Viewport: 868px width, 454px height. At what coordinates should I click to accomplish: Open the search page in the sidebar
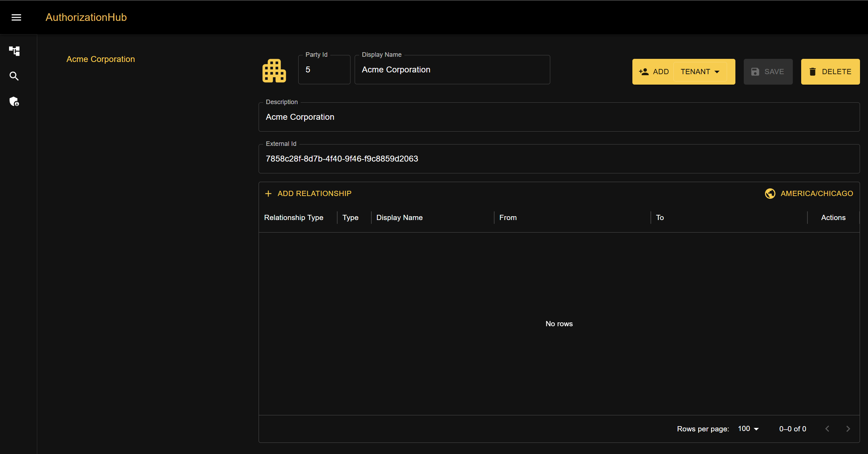click(14, 76)
